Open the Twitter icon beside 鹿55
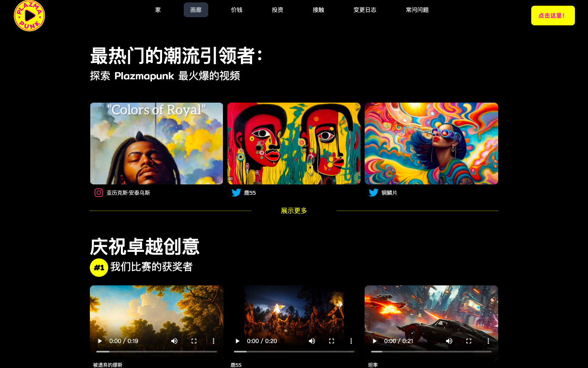The height and width of the screenshot is (368, 588). [x=236, y=193]
